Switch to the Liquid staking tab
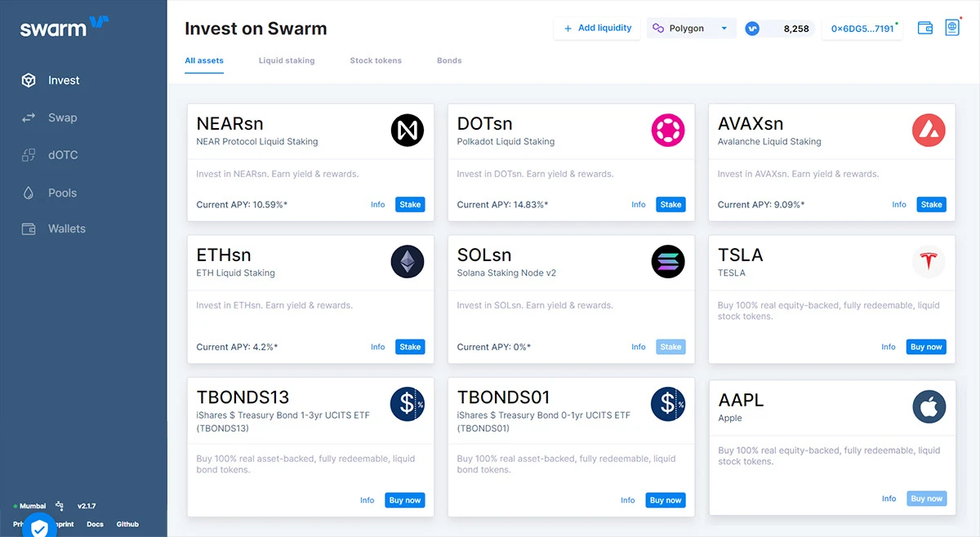Viewport: 980px width, 537px height. [x=287, y=61]
